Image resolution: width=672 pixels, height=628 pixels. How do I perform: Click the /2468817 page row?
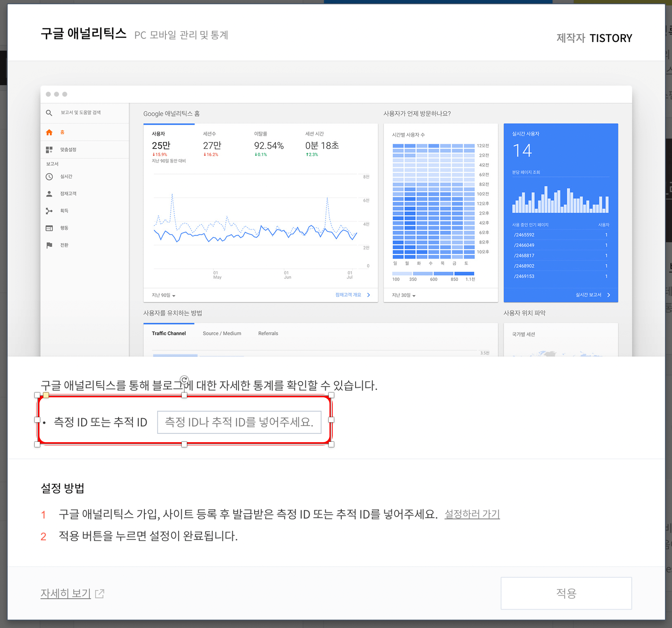point(560,255)
